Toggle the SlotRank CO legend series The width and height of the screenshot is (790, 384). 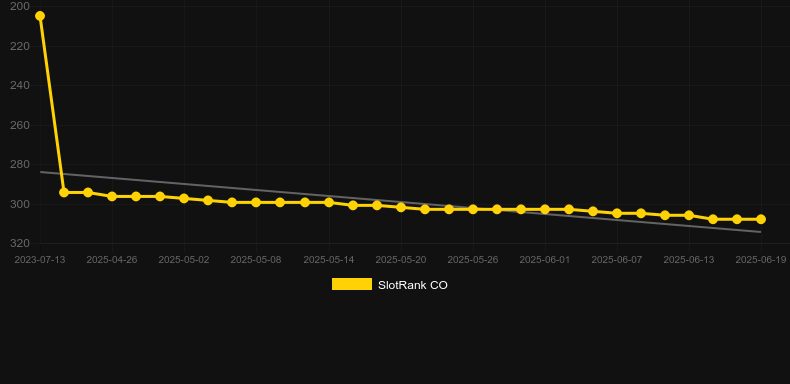[389, 285]
